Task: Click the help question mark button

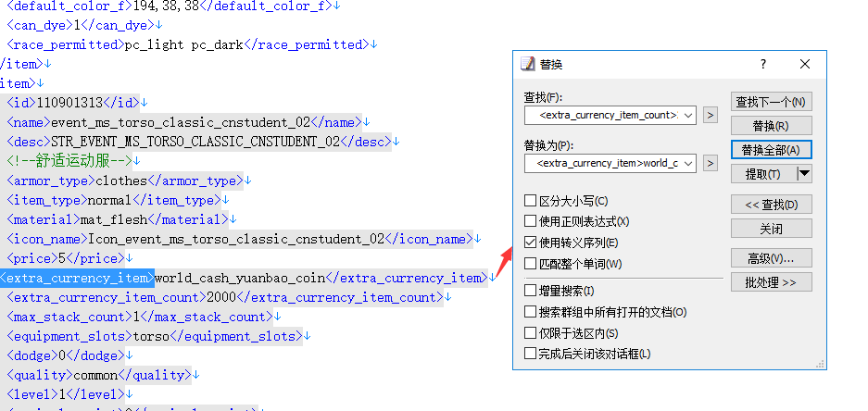Action: (x=763, y=64)
